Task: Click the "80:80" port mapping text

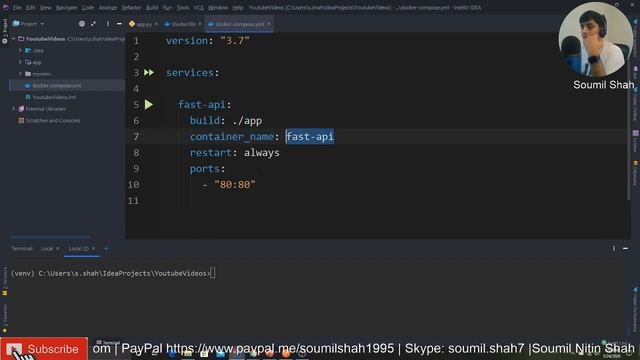Action: click(235, 185)
